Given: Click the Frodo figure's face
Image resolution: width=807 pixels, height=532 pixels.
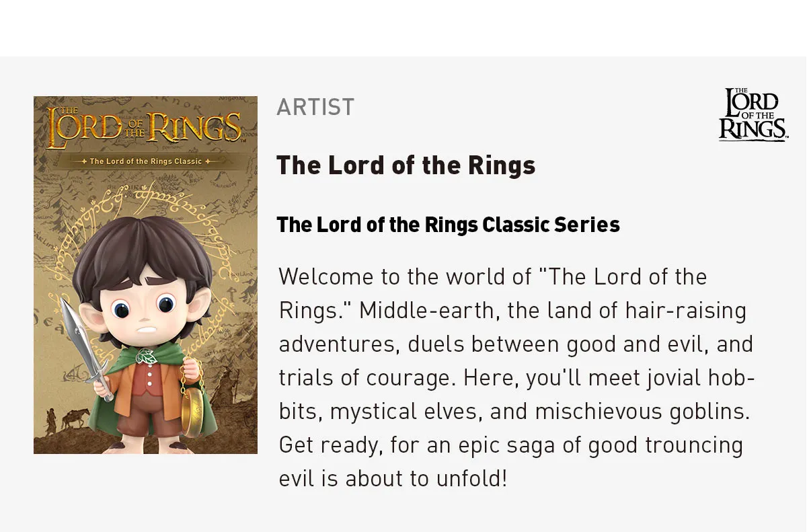Looking at the screenshot, I should pos(143,309).
